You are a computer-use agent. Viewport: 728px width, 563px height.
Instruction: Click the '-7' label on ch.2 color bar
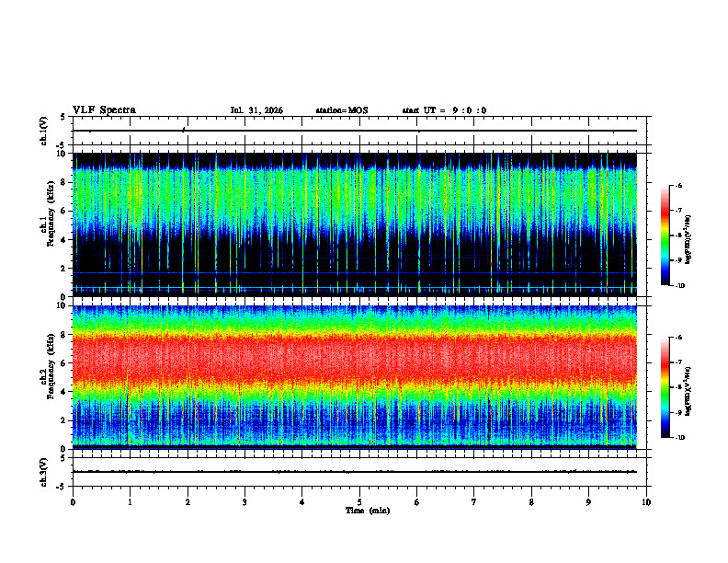click(x=678, y=362)
